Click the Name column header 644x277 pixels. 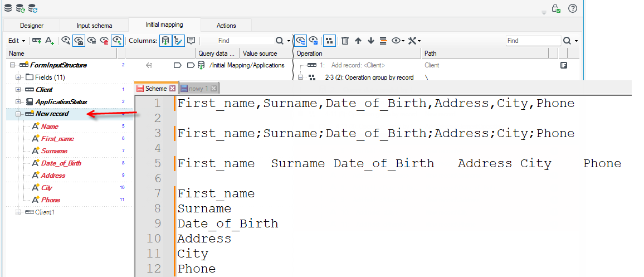(62, 54)
